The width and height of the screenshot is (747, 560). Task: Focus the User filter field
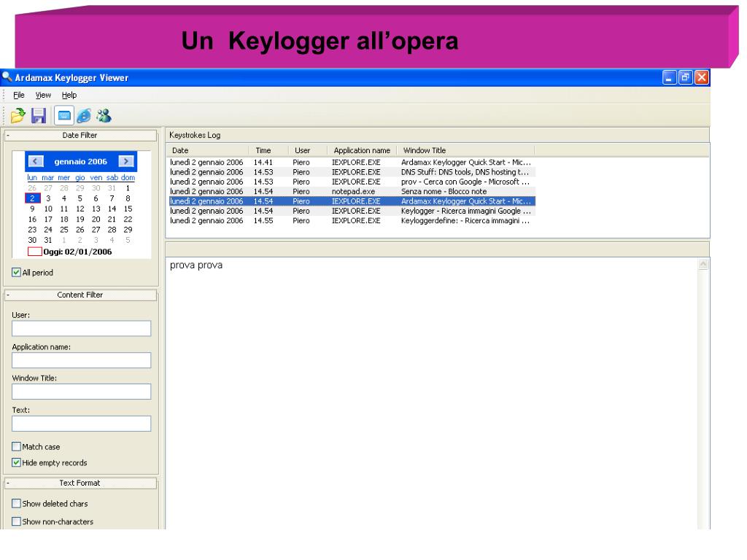click(x=82, y=328)
